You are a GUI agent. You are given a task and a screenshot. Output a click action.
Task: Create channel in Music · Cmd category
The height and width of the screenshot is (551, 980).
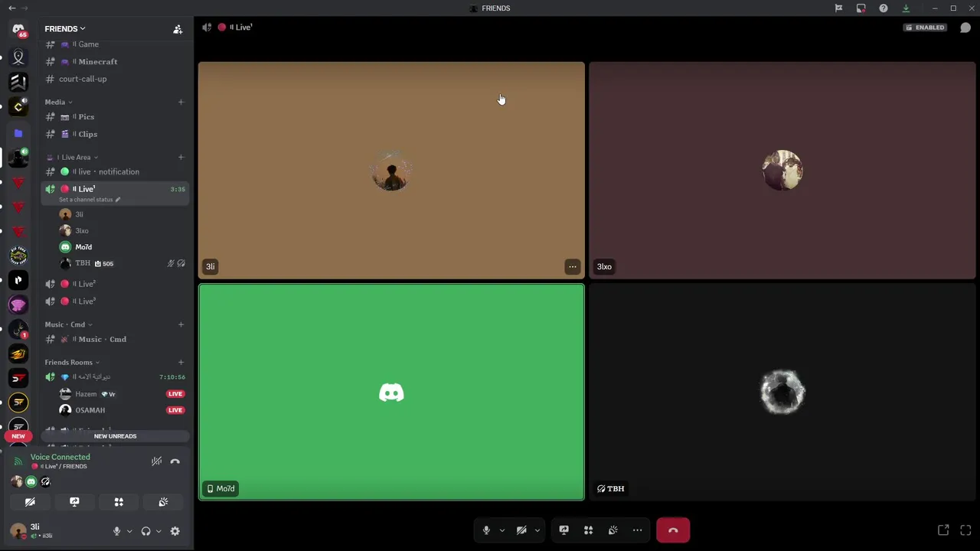pos(181,324)
